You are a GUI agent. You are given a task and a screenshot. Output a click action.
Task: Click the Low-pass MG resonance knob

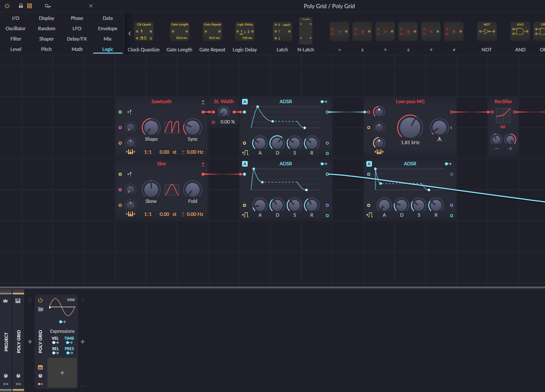point(439,128)
